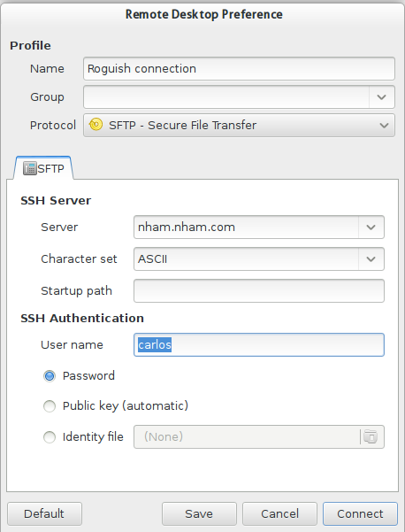Click the SFTP protocol icon
Screen dimensions: 405x532
pyautogui.click(x=96, y=125)
